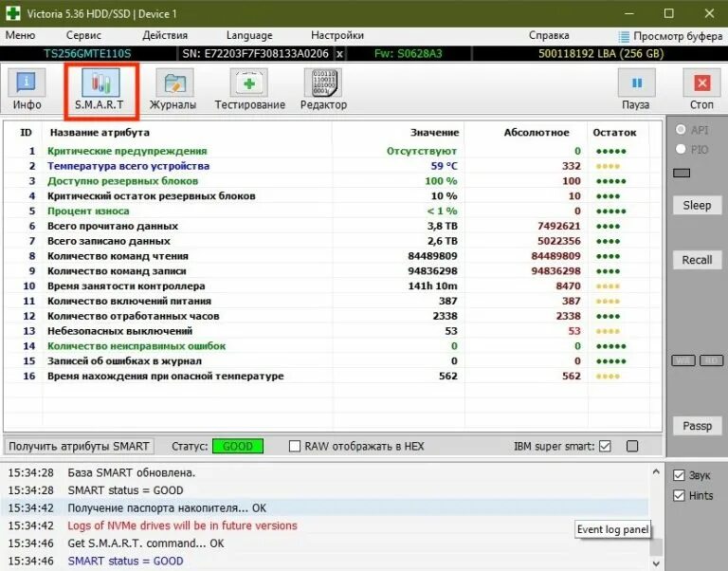Toggle the unlabeled checkbox after IBM super smart
The image size is (728, 571).
tap(632, 446)
